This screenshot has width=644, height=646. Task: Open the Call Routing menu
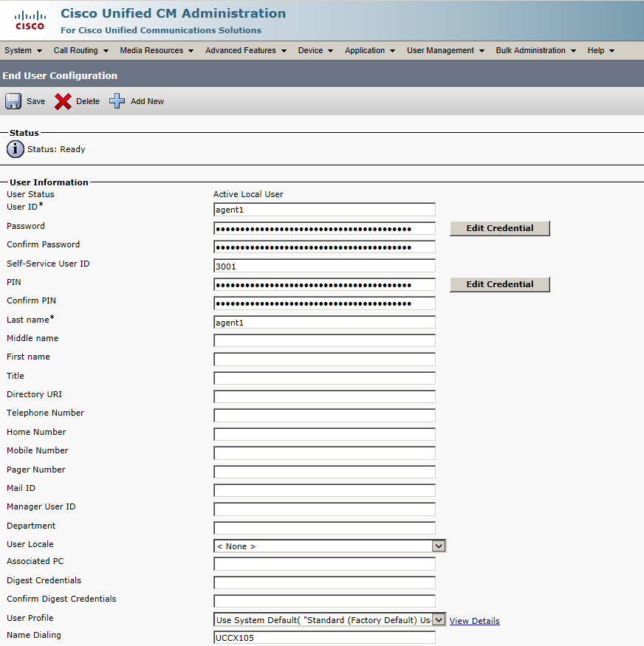[80, 50]
